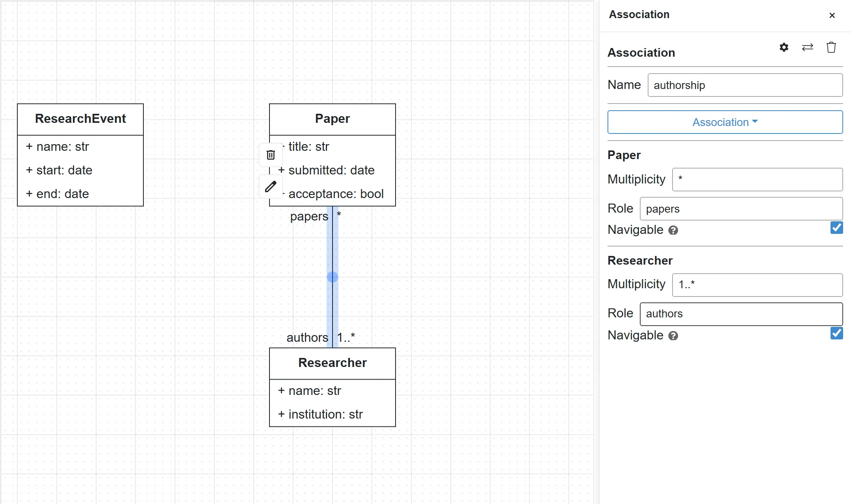
Task: Focus Researcher Multiplicity field '1..*'
Action: point(757,285)
